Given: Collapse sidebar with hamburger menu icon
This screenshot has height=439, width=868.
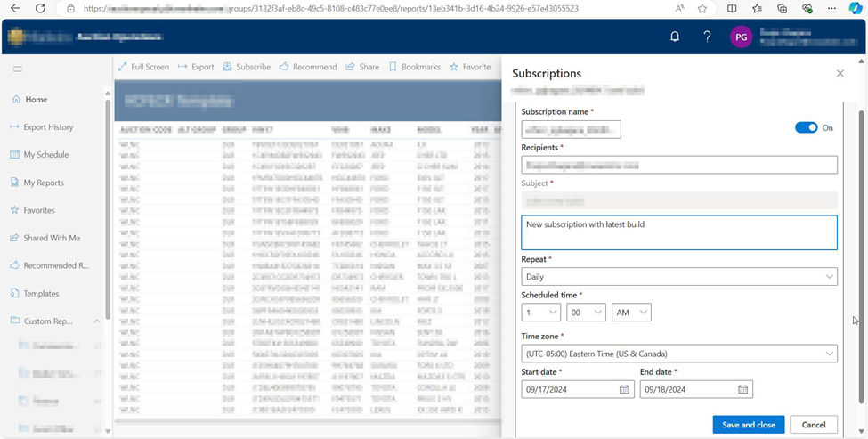Looking at the screenshot, I should click(18, 69).
